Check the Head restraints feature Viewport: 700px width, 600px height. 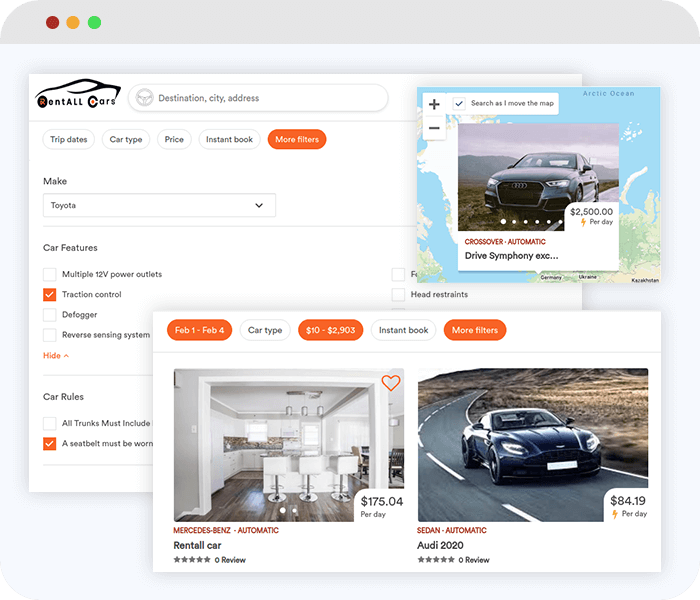click(x=398, y=295)
